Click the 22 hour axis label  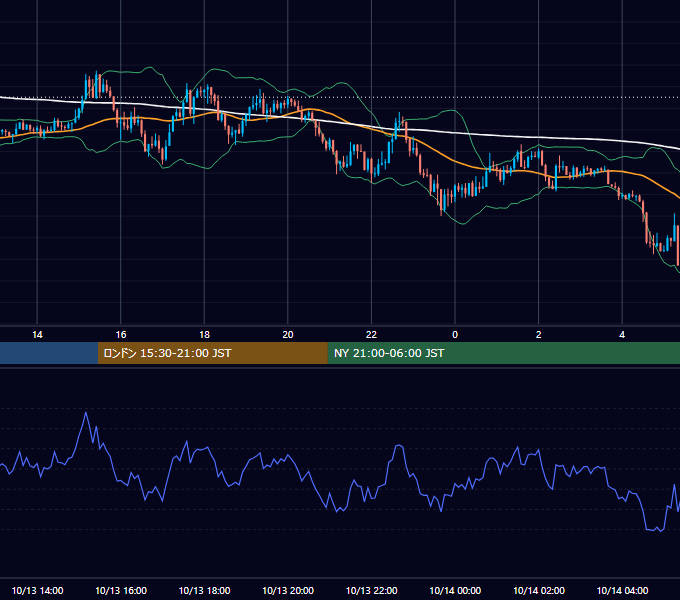click(x=371, y=335)
